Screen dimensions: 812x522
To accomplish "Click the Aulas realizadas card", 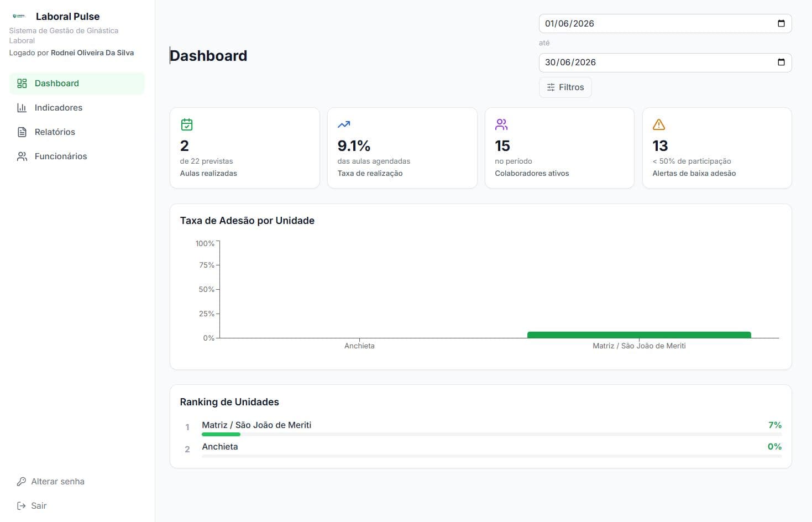I will pyautogui.click(x=245, y=148).
